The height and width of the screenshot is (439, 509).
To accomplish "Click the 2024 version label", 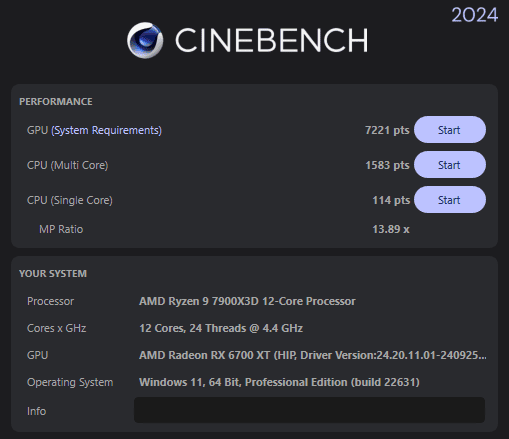I will [475, 15].
